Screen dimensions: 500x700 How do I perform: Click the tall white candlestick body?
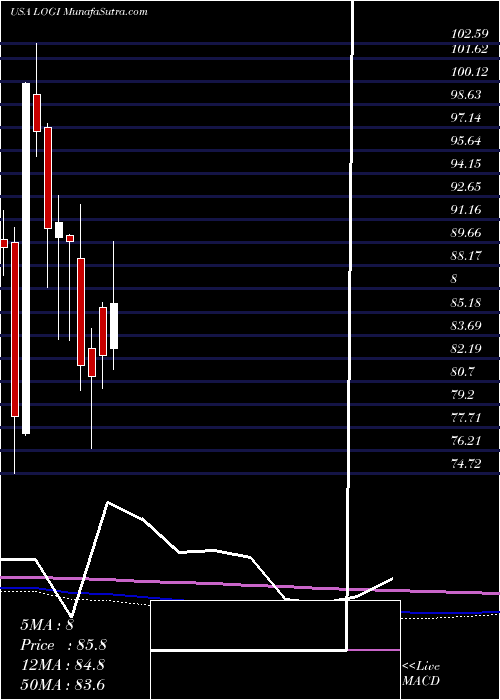point(26,258)
